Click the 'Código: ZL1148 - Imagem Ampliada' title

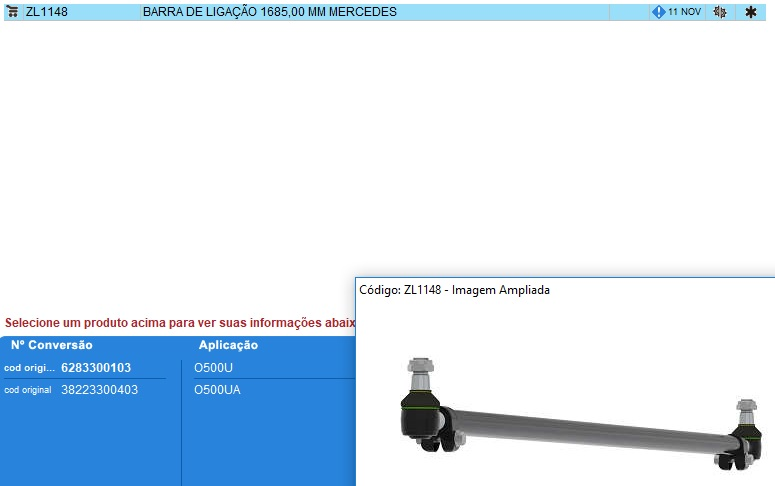tap(454, 290)
